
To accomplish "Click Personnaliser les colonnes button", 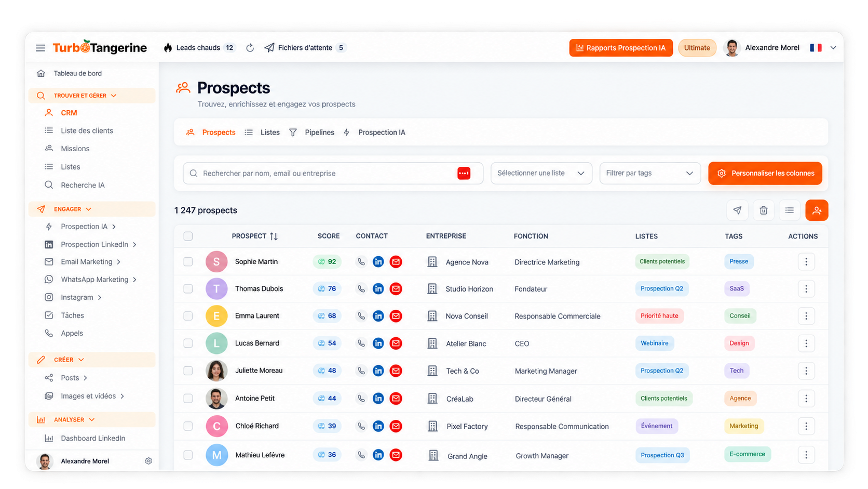I will coord(765,173).
